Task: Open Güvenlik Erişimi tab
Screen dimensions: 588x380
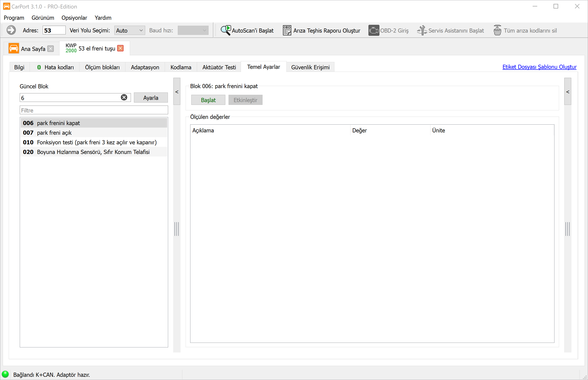Action: [310, 67]
